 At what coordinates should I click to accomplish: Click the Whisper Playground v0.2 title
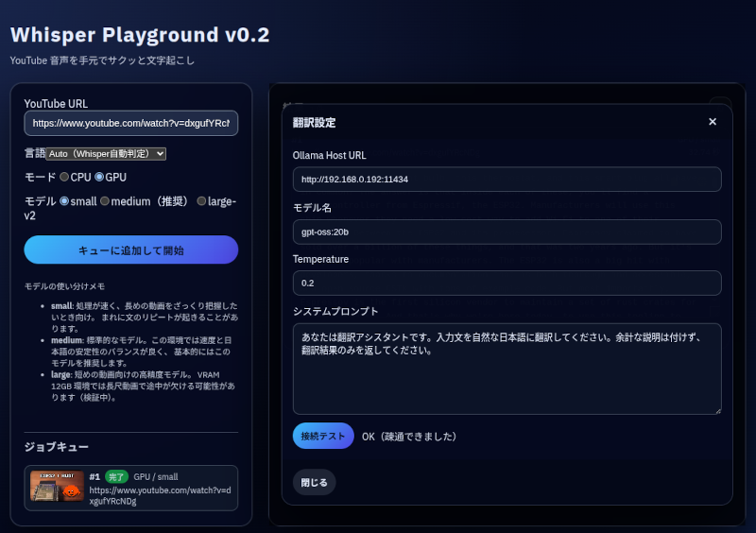(140, 35)
